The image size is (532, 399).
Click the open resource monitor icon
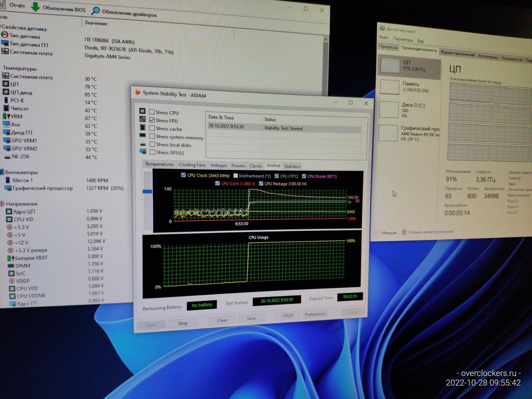(x=404, y=232)
